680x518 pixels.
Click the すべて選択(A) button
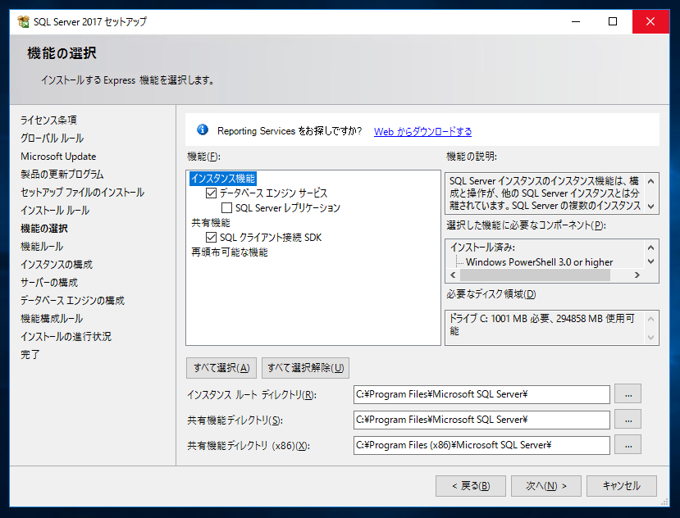(x=221, y=368)
